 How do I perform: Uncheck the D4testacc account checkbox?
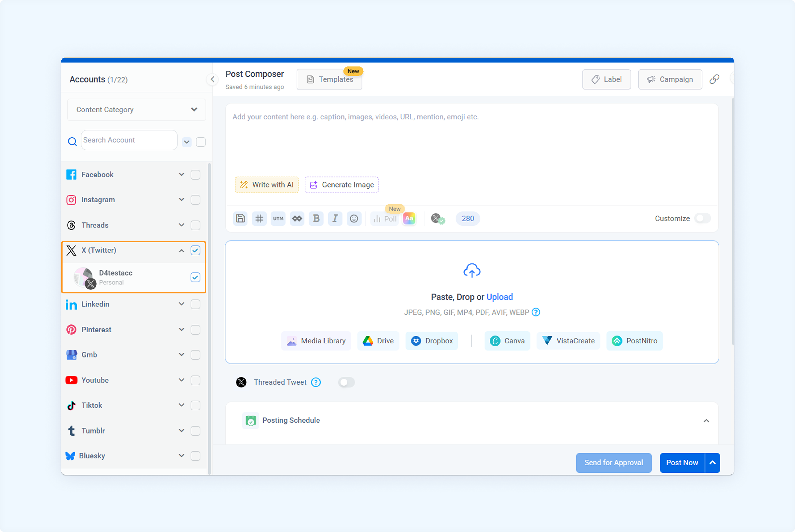pos(196,277)
